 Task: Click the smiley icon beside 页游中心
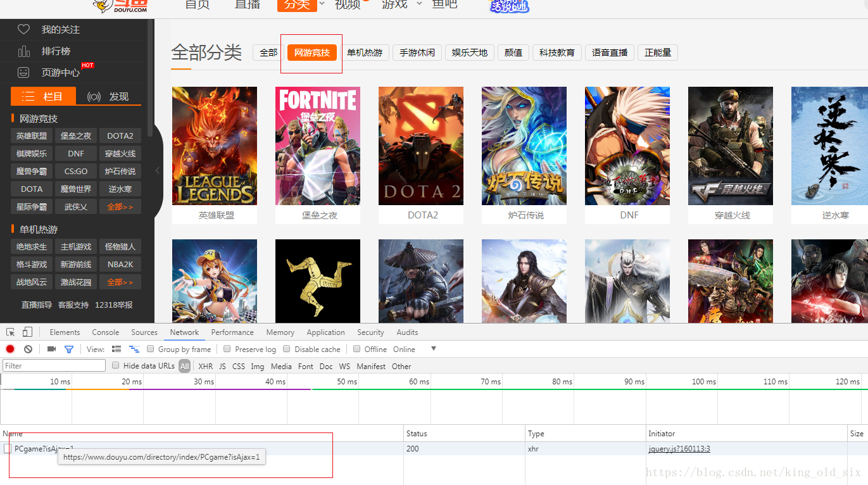(23, 72)
